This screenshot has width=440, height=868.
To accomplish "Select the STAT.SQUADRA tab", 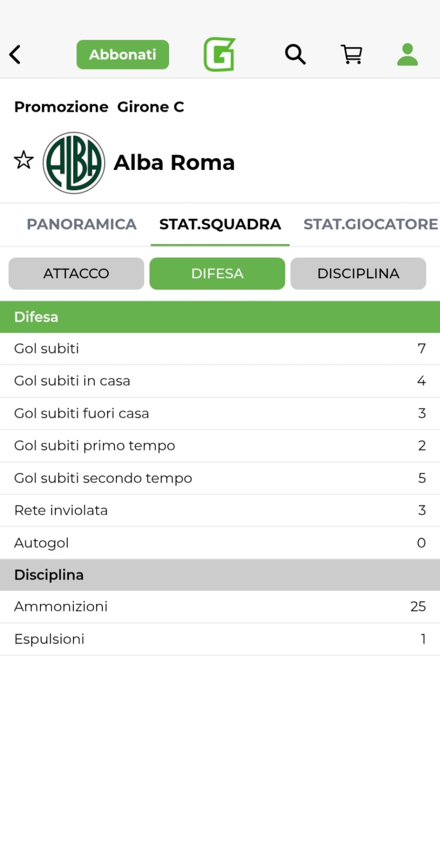I will pyautogui.click(x=220, y=224).
